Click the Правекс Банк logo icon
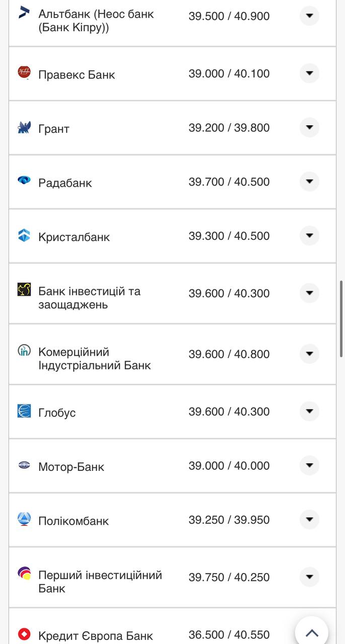The height and width of the screenshot is (644, 345). coord(24,72)
